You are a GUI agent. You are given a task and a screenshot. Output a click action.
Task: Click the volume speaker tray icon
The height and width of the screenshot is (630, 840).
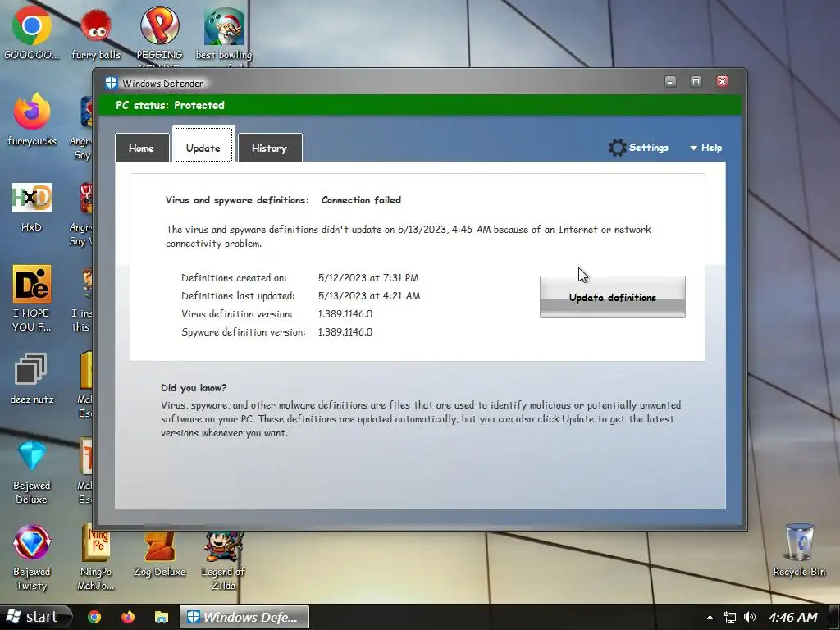coord(750,617)
